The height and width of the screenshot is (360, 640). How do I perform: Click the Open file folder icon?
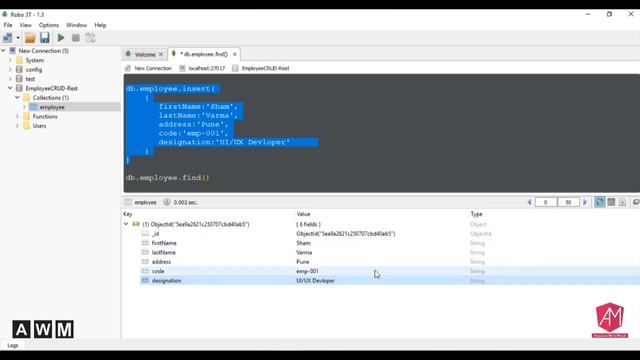pyautogui.click(x=30, y=38)
